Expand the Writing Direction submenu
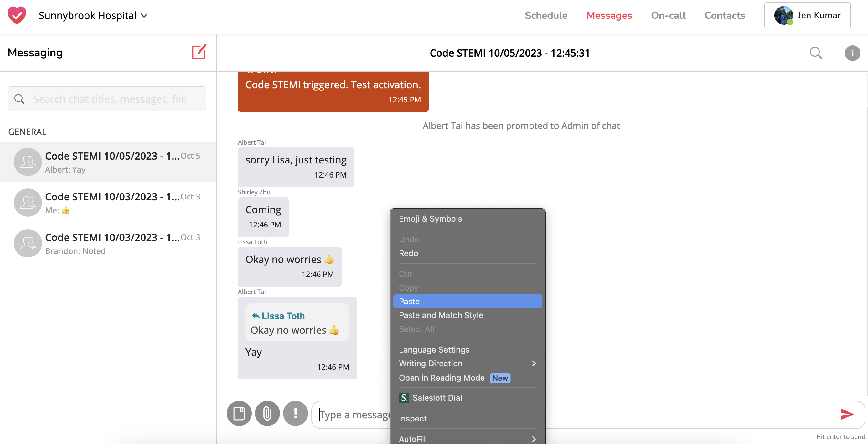The width and height of the screenshot is (868, 444). (468, 363)
